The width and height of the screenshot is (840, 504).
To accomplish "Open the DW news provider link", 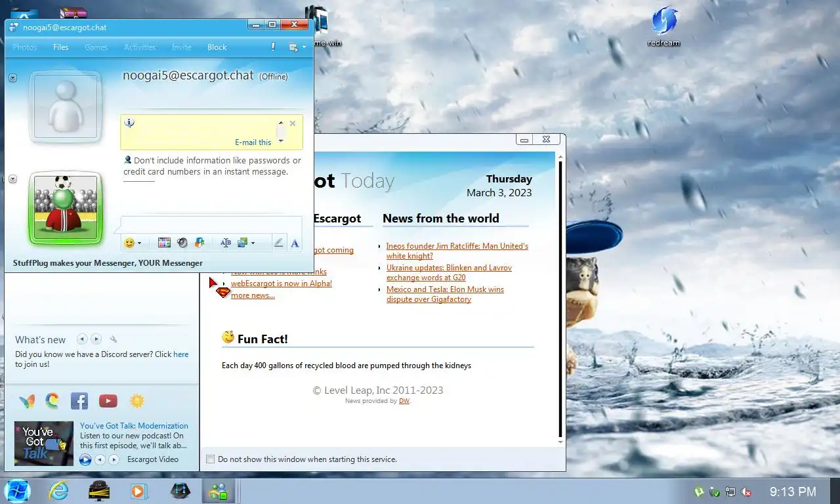I will click(404, 401).
